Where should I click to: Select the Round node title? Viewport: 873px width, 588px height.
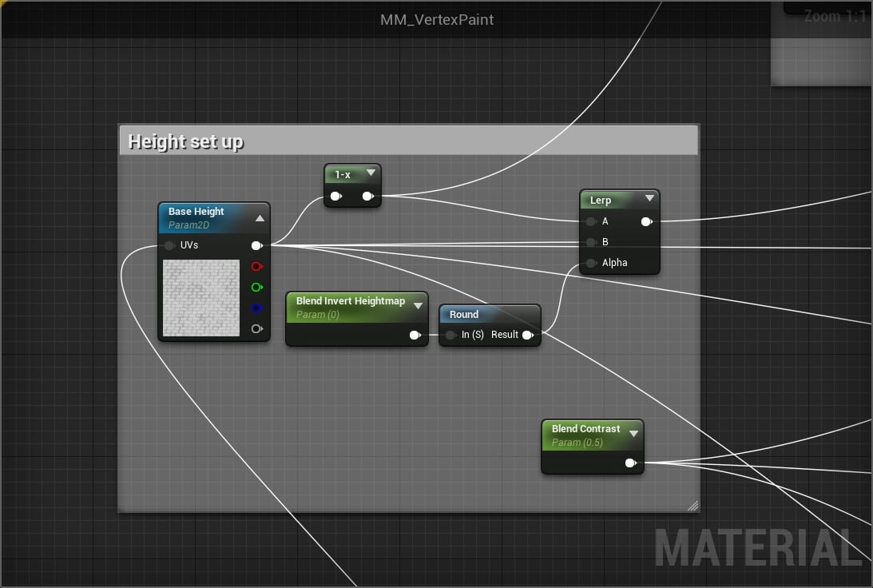tap(464, 315)
